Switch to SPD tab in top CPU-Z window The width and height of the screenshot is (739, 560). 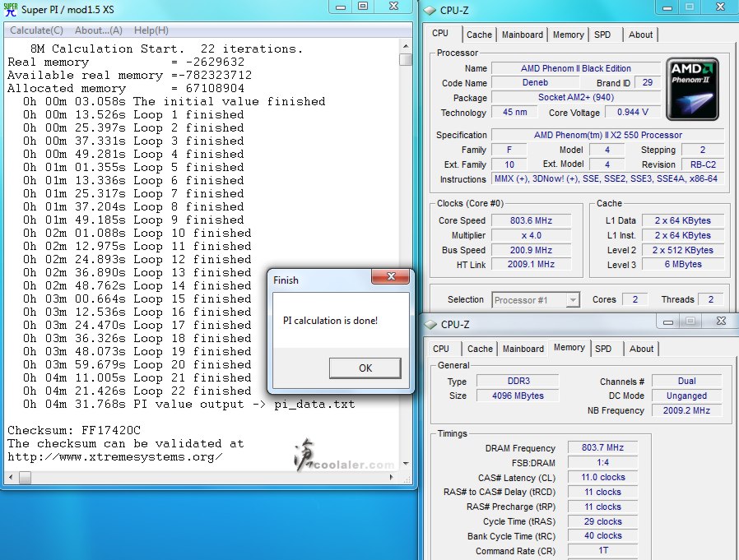(x=602, y=35)
